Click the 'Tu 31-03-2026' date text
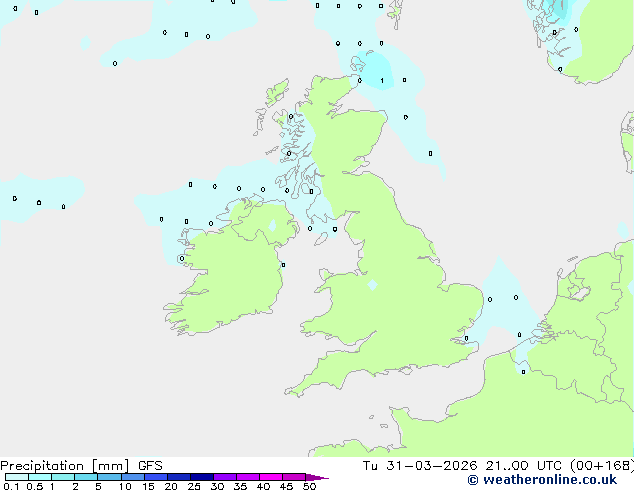Screen dimensions: 634x490 click(420, 466)
